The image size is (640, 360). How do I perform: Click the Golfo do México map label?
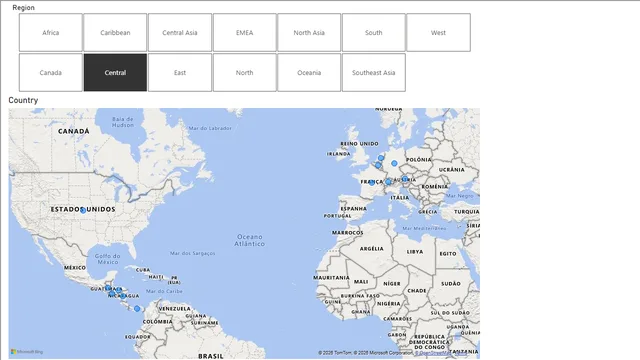(108, 259)
